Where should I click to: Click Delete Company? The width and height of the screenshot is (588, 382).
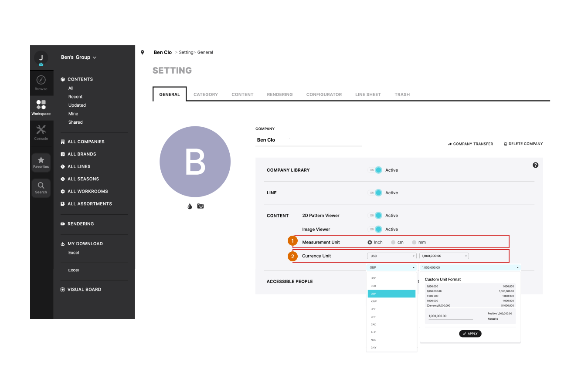pos(523,144)
